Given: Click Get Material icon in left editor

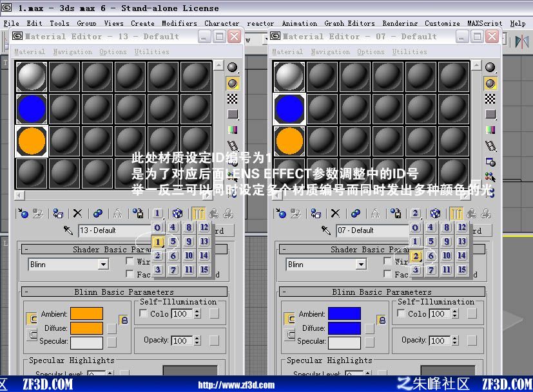Looking at the screenshot, I should (23, 214).
